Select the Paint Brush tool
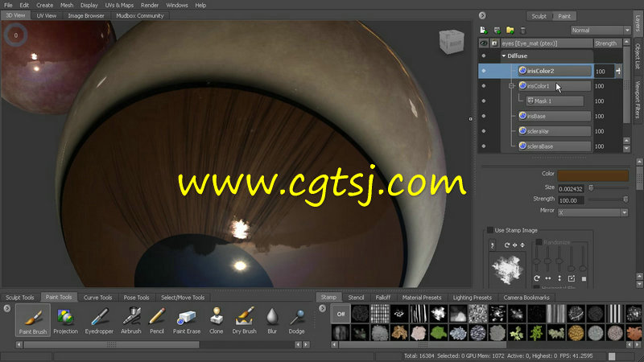 point(33,320)
